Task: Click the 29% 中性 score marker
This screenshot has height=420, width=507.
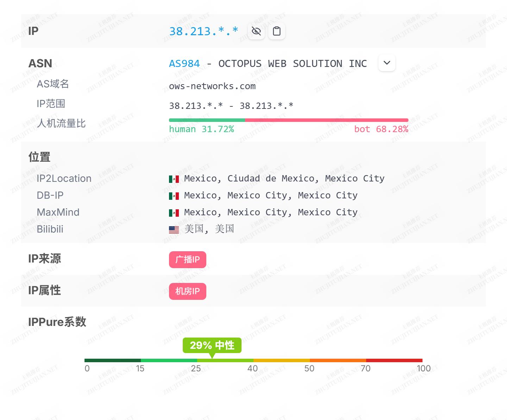Action: tap(212, 345)
